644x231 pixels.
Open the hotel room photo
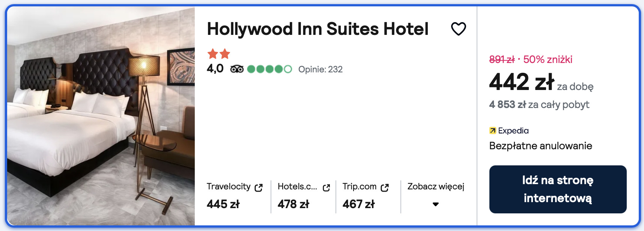(101, 115)
